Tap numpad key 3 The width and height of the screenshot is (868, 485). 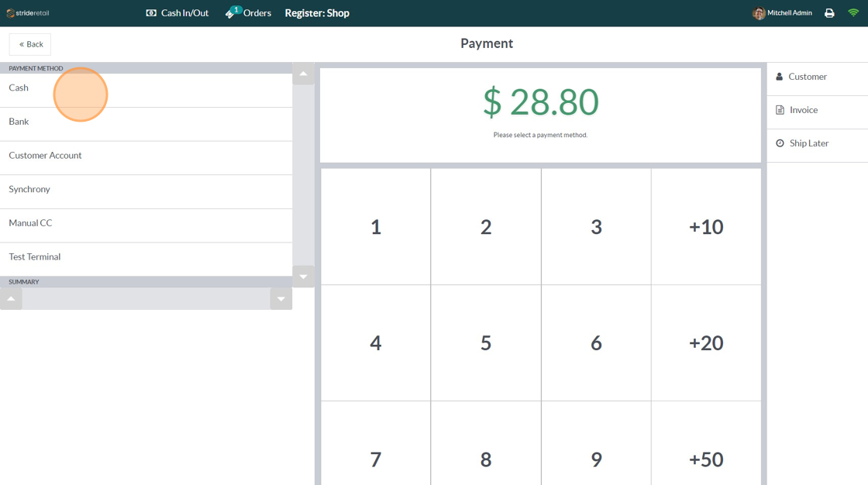596,226
